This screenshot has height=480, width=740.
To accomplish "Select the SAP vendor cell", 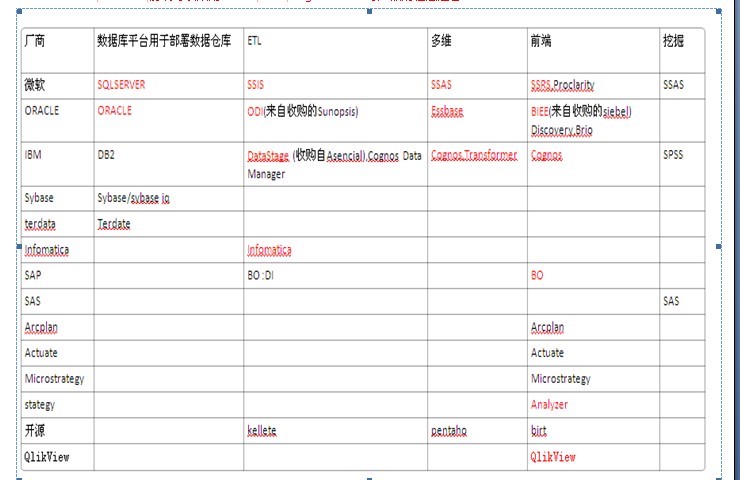I will click(x=57, y=275).
